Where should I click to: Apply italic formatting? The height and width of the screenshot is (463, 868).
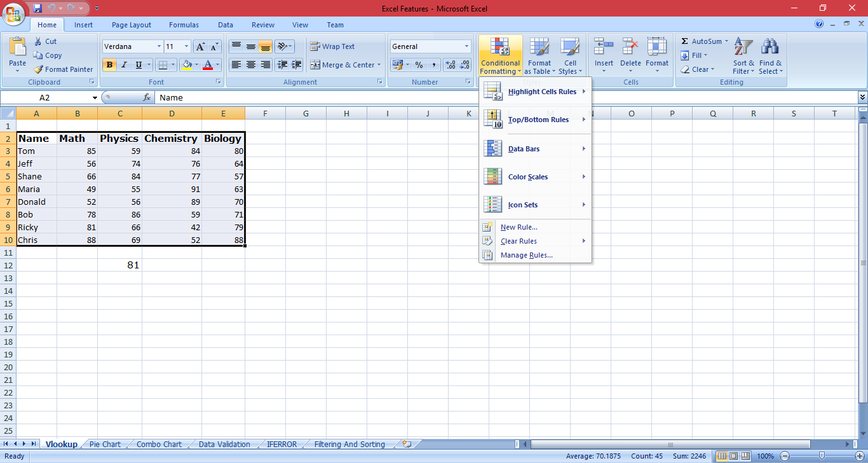click(x=124, y=65)
